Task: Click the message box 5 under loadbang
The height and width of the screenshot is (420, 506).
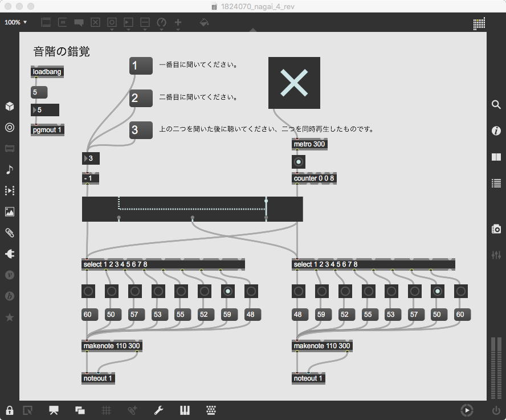Action: pyautogui.click(x=39, y=92)
